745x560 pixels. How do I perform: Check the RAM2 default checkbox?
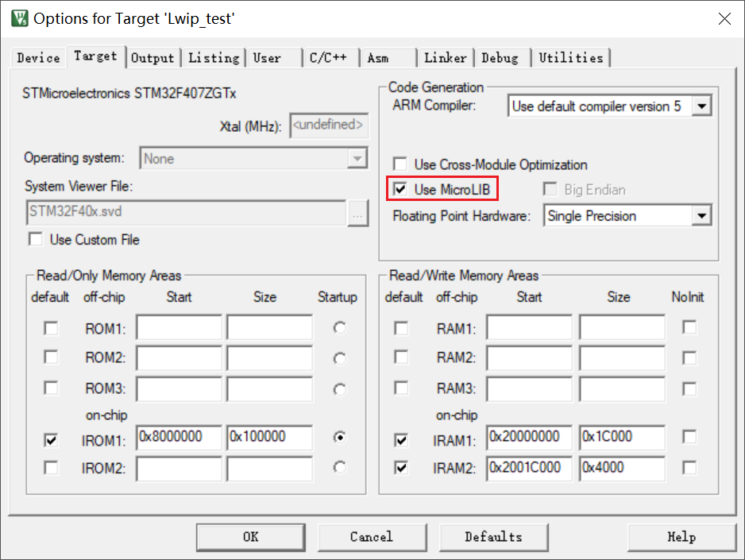click(401, 357)
